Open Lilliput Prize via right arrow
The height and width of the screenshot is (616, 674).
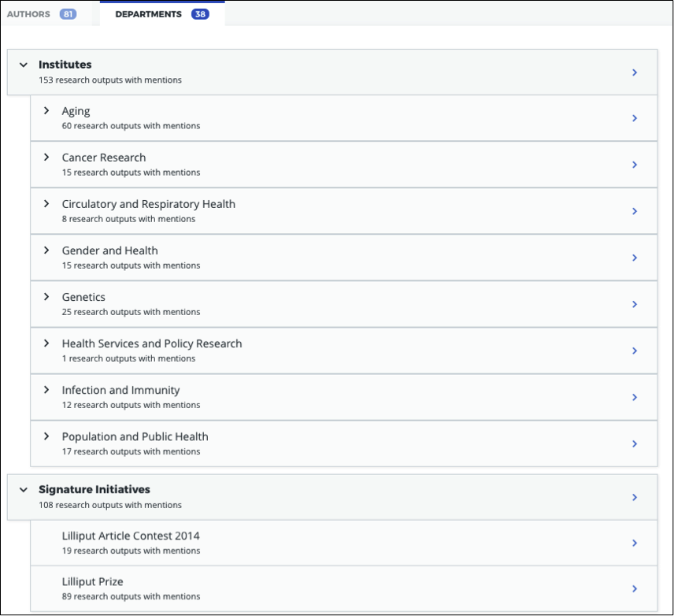click(635, 588)
